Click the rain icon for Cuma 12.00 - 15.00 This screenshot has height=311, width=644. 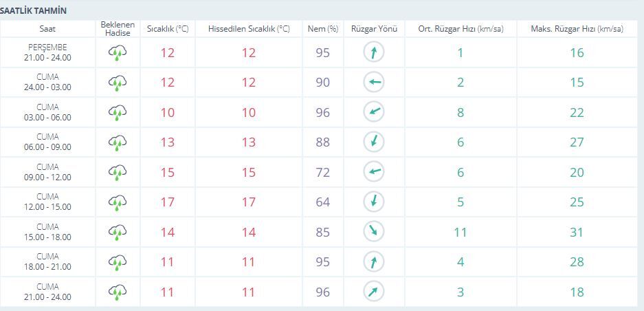coord(118,202)
